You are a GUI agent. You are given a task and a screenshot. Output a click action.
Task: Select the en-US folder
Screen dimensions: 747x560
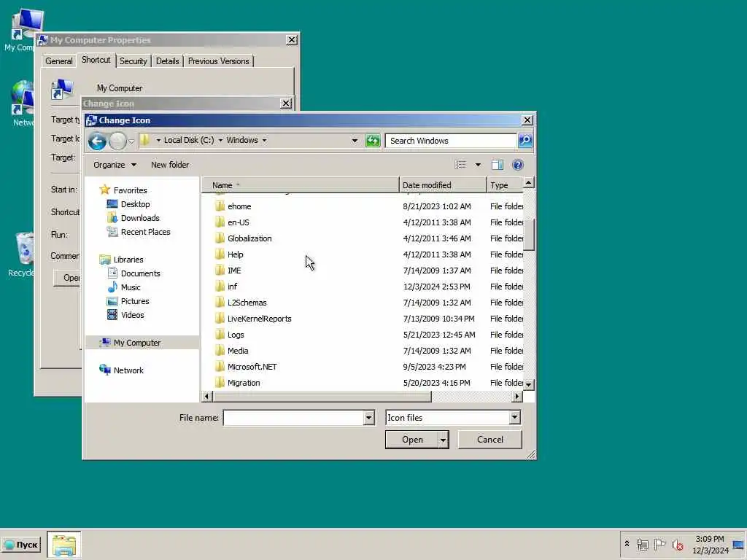click(239, 222)
